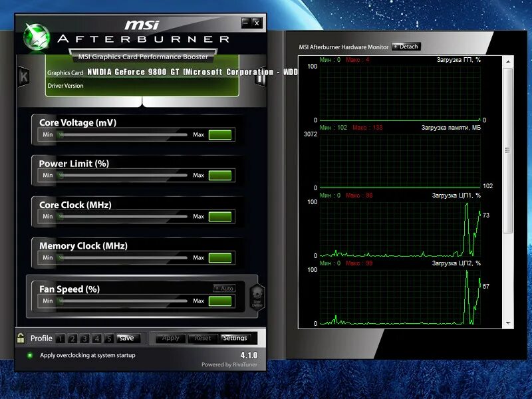The width and height of the screenshot is (532, 399).
Task: Minimize the Afterburner window
Action: (246, 23)
